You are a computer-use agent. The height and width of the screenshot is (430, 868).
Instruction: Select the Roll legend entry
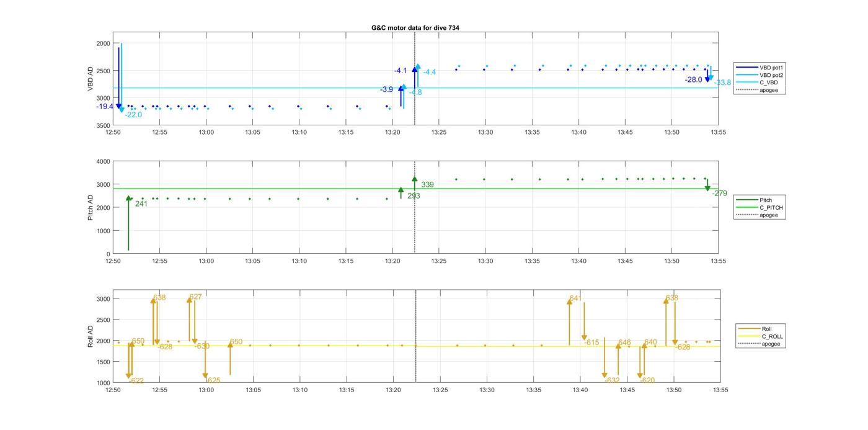point(761,329)
